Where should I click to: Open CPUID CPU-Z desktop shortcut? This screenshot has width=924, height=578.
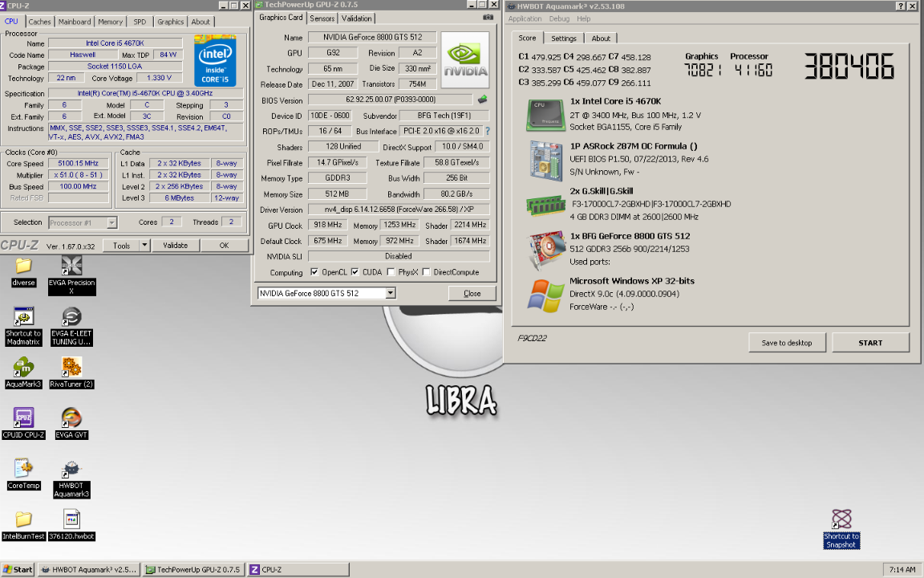(23, 424)
